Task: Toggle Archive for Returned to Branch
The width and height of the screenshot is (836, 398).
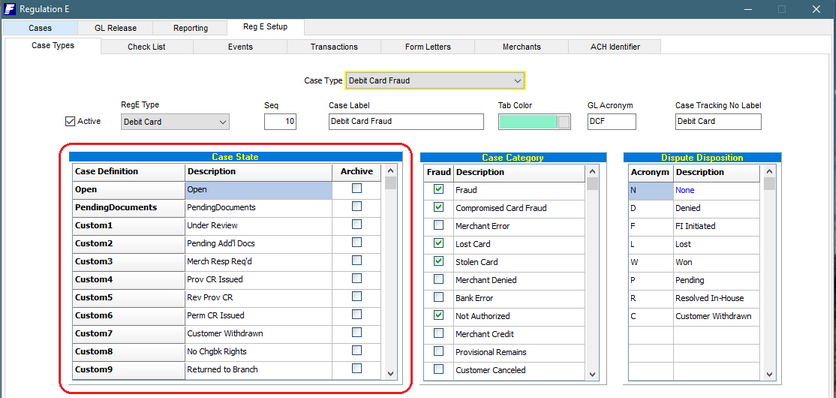Action: [357, 368]
